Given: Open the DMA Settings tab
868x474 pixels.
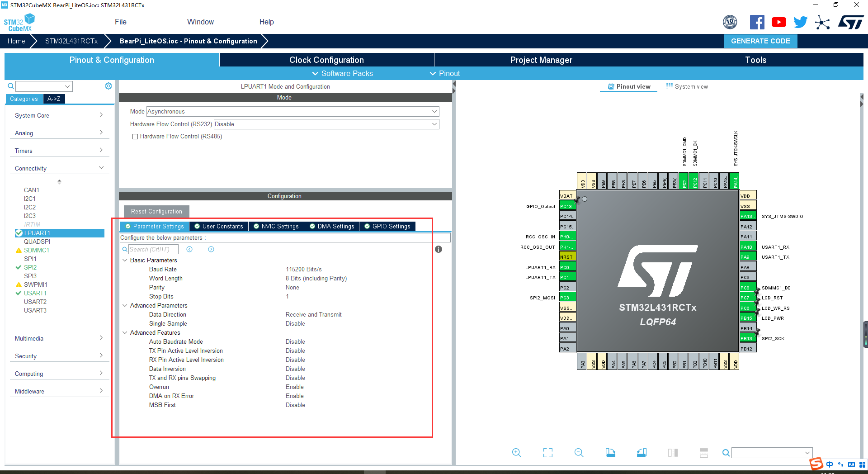Looking at the screenshot, I should pos(332,226).
